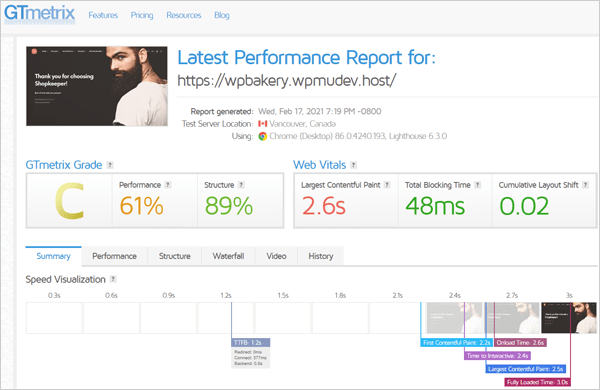600x390 pixels.
Task: Open help icon beside Cumulative Layout Shift
Action: pyautogui.click(x=585, y=185)
